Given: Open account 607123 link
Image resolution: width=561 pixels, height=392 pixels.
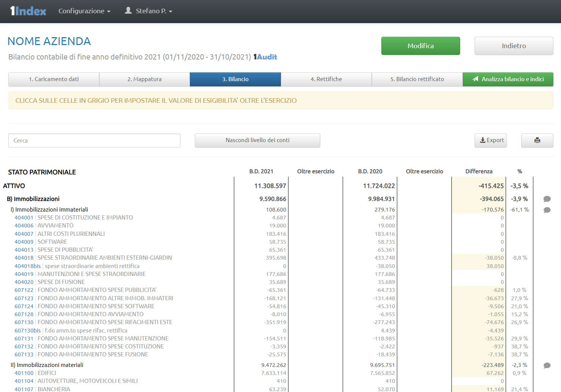Looking at the screenshot, I should pos(24,298).
